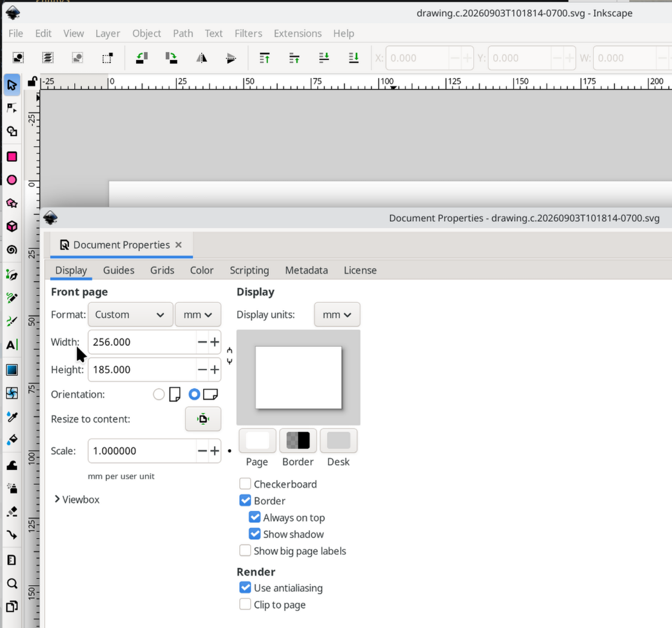Viewport: 672px width, 628px height.
Task: Expand the Viewbox section
Action: point(77,499)
